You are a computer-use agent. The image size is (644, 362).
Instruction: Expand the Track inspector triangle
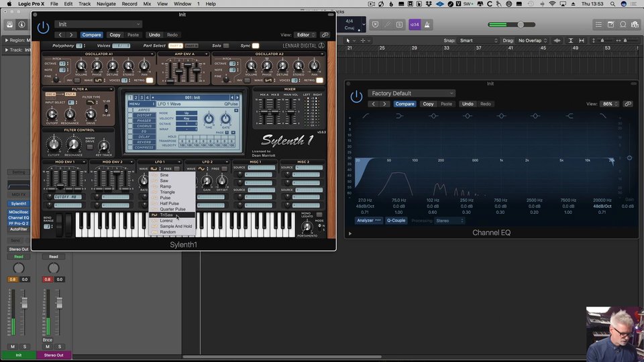coord(7,50)
